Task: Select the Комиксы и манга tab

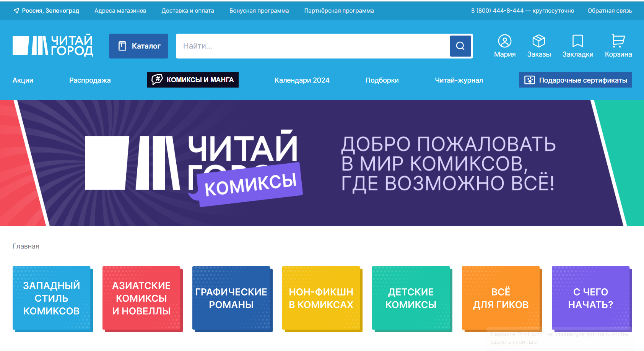Action: (x=193, y=80)
